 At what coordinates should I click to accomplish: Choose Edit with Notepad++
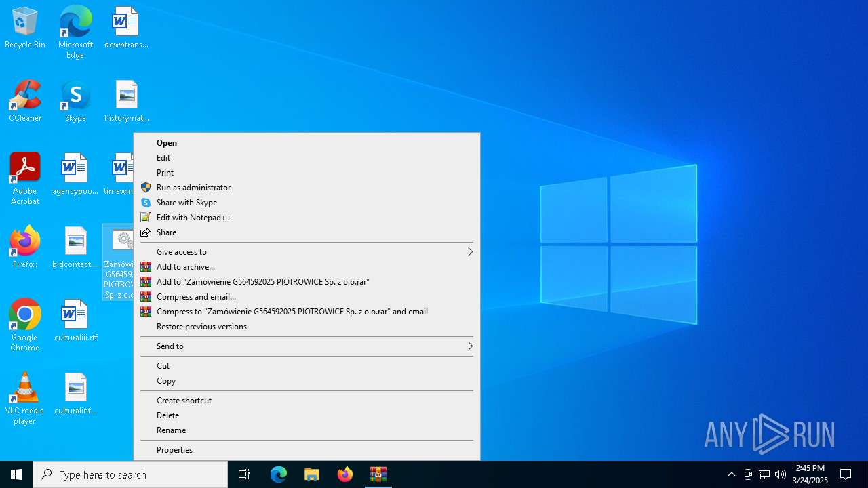[x=307, y=218]
